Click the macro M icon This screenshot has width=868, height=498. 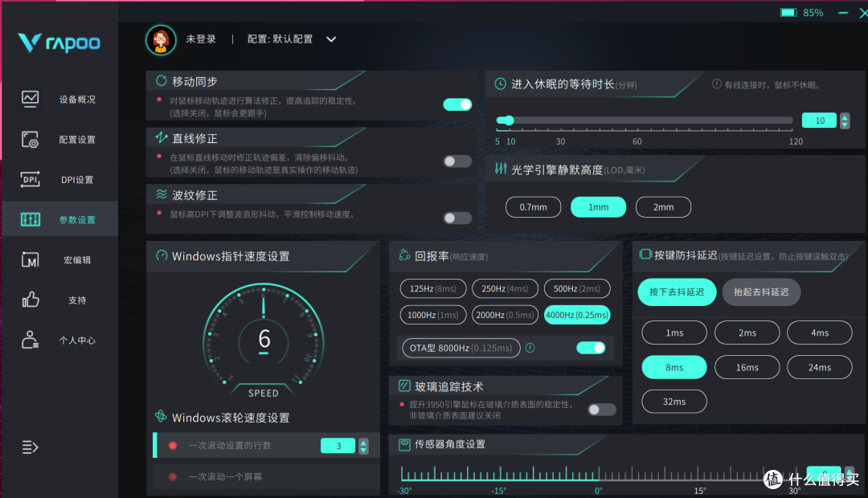[30, 259]
